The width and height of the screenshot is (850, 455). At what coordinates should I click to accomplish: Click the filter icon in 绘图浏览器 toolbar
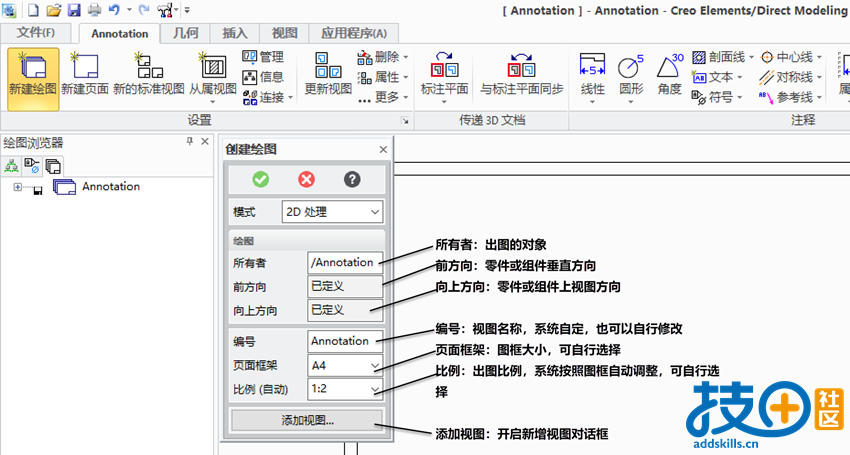pyautogui.click(x=32, y=166)
